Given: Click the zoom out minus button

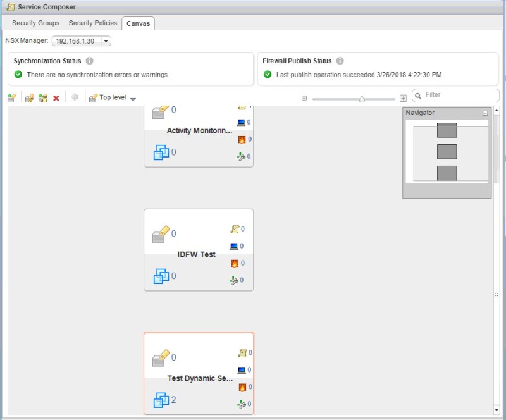Looking at the screenshot, I should click(x=304, y=99).
